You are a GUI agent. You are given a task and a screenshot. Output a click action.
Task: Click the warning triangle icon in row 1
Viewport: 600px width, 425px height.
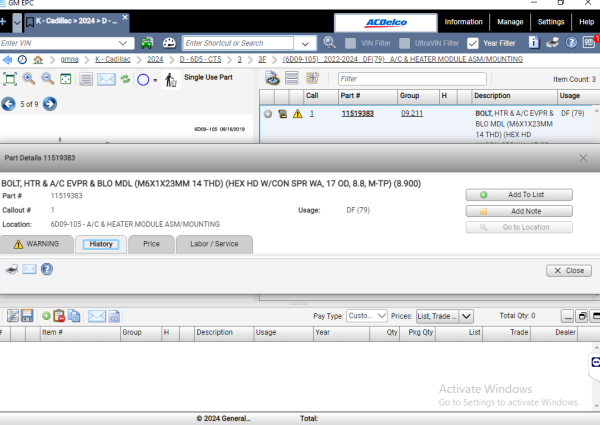[297, 114]
